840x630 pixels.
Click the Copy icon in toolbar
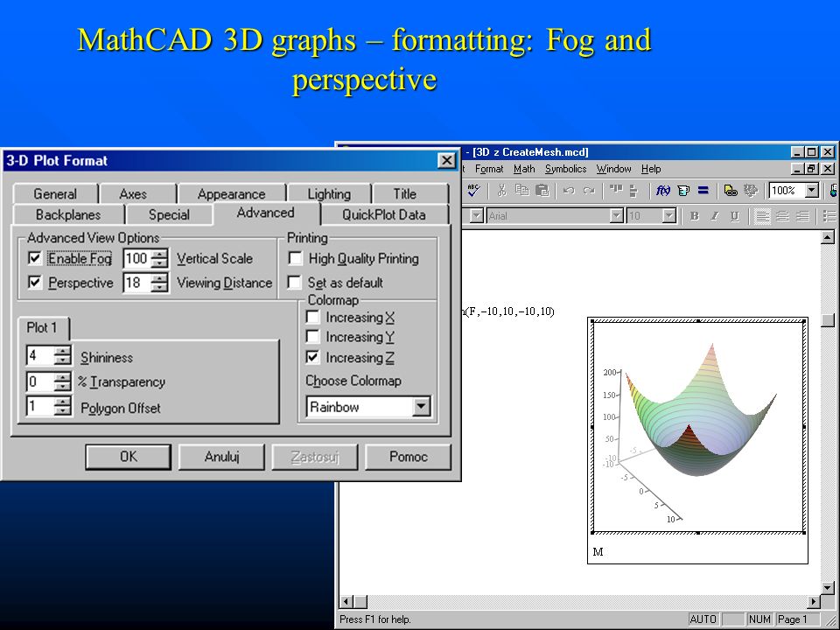tap(521, 190)
